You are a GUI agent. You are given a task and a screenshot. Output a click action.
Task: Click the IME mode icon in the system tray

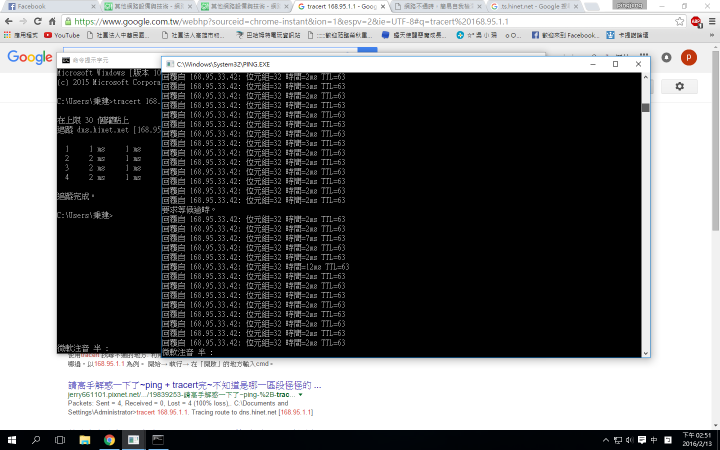[668, 440]
